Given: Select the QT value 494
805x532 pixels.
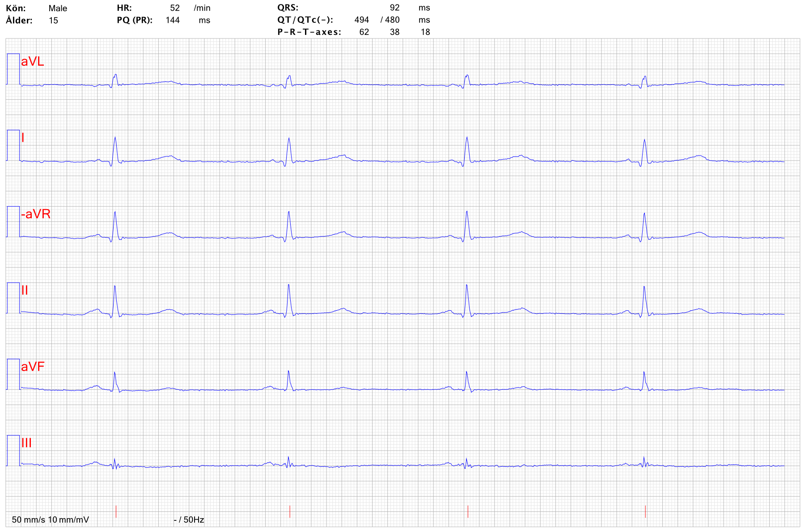Looking at the screenshot, I should [x=362, y=20].
